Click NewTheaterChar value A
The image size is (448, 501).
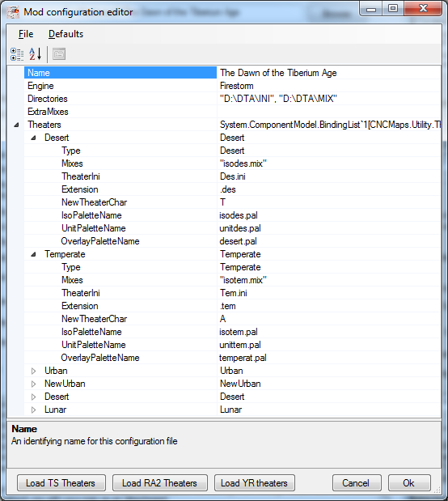point(329,319)
